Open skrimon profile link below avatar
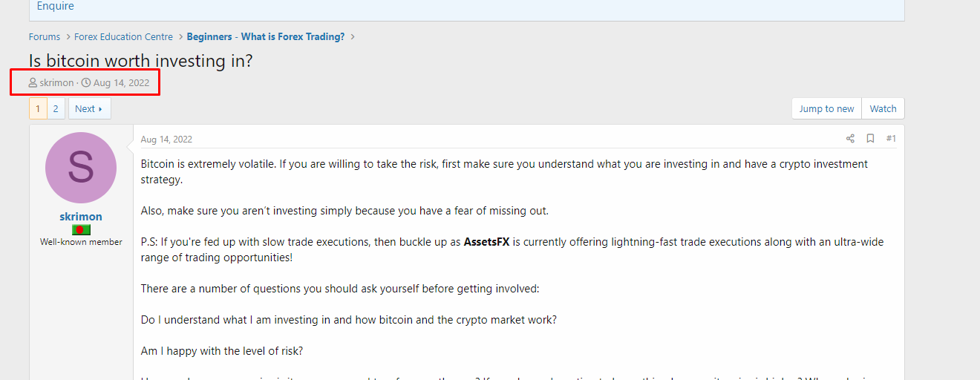The width and height of the screenshot is (980, 380). (81, 217)
